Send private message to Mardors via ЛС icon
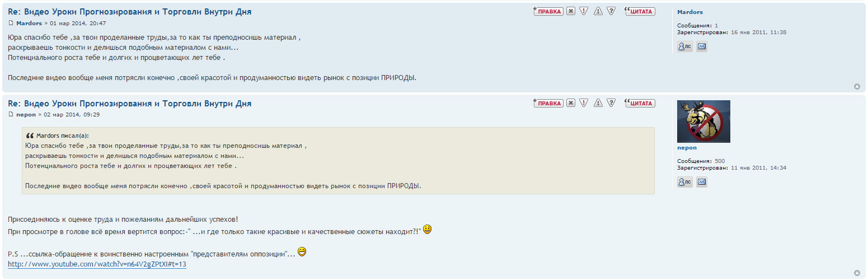This screenshot has height=280, width=868. pyautogui.click(x=685, y=46)
